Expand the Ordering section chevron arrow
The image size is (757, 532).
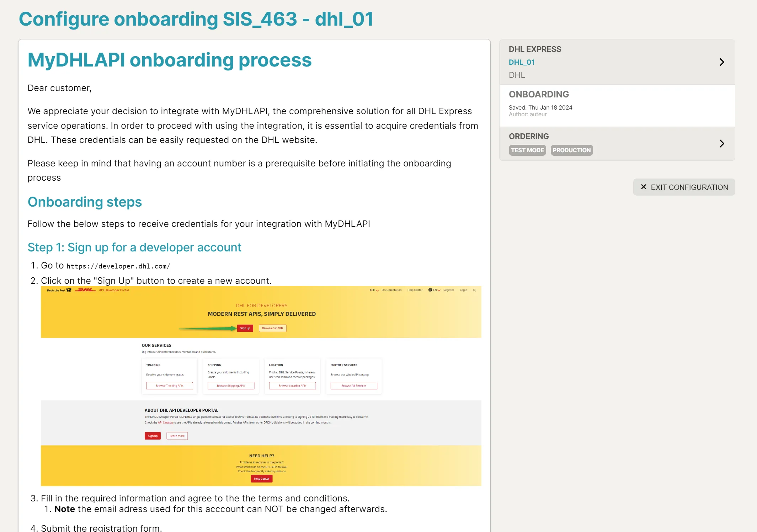(721, 144)
